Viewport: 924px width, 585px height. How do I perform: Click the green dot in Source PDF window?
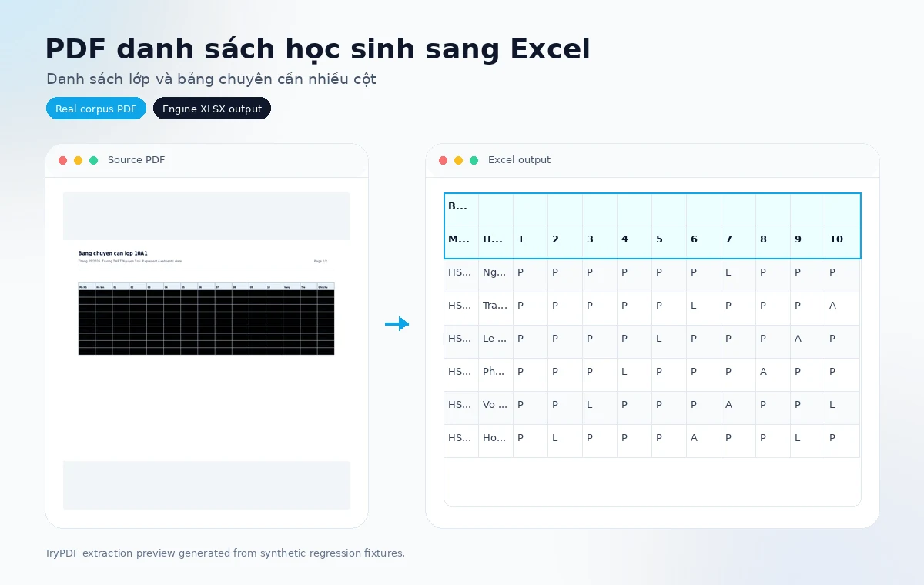94,160
